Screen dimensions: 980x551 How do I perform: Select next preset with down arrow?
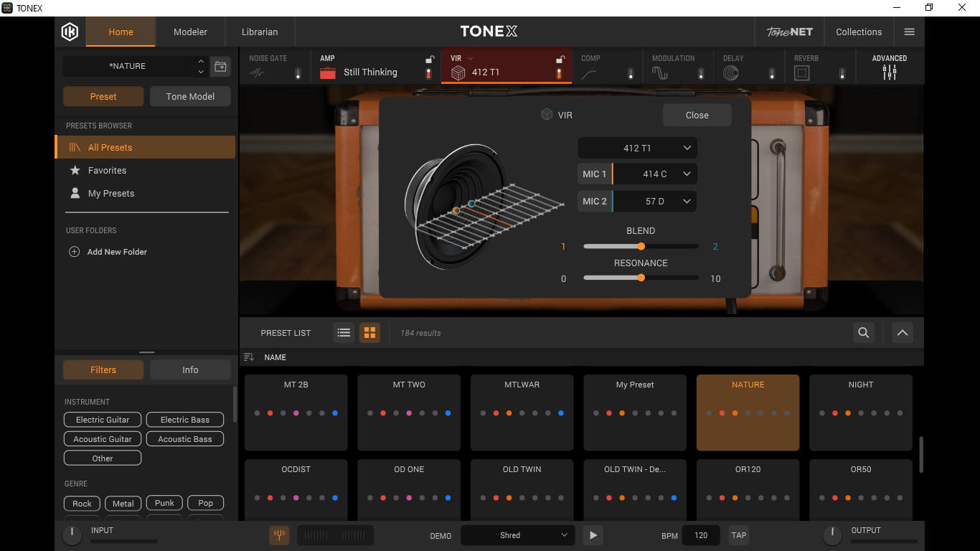[201, 72]
